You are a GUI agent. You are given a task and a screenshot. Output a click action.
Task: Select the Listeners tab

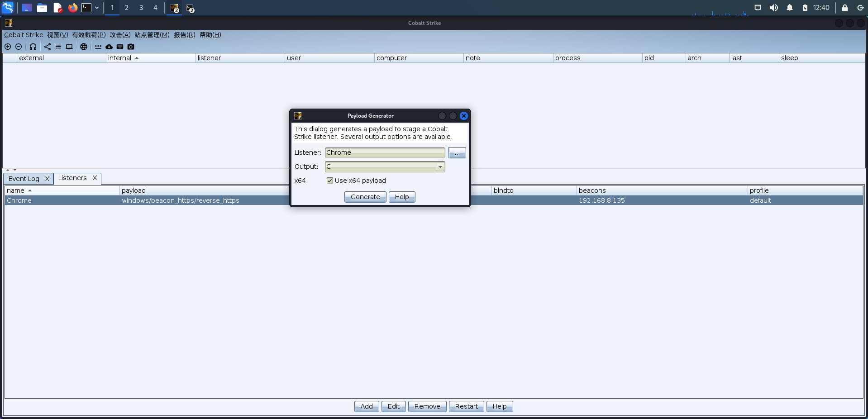72,178
